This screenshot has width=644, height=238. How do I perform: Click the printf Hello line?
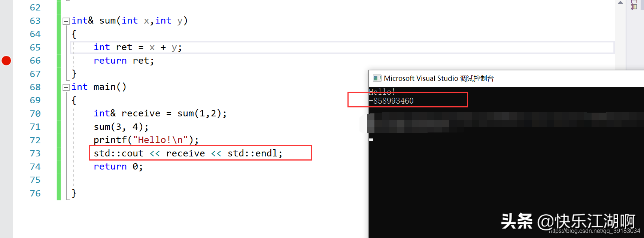pos(146,140)
